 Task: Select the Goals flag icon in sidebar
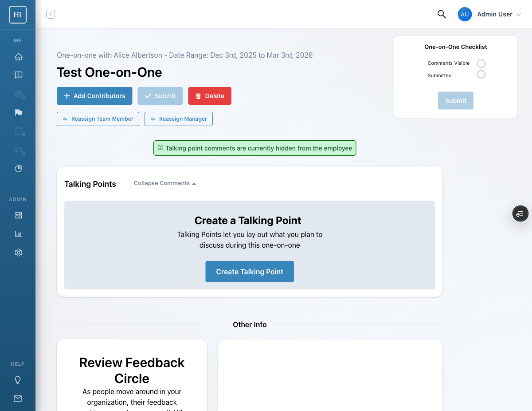[18, 112]
